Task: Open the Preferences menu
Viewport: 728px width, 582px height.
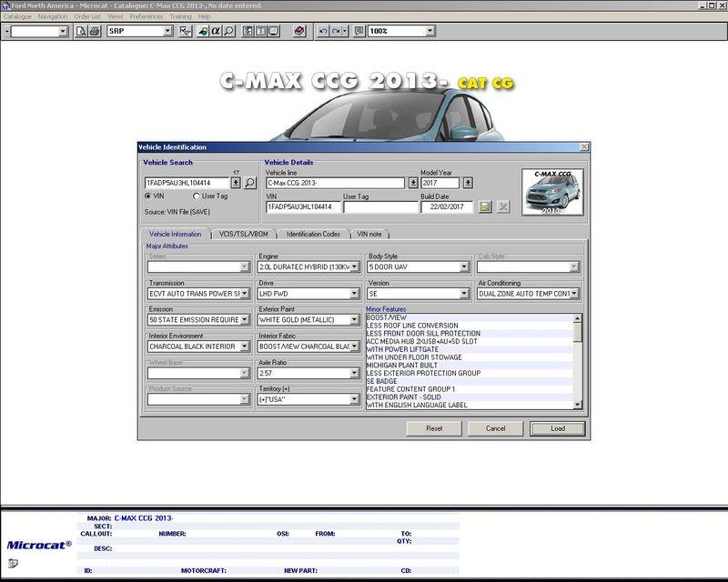Action: click(147, 16)
